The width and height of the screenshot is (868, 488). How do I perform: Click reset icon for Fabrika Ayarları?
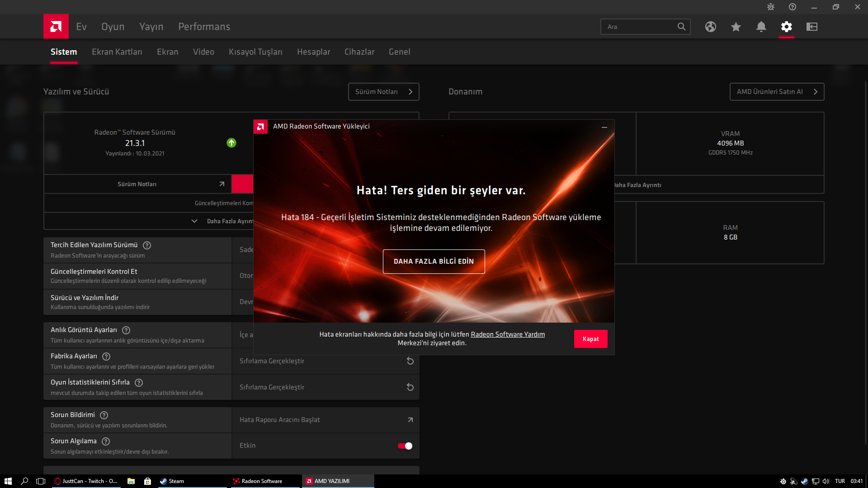(x=410, y=361)
